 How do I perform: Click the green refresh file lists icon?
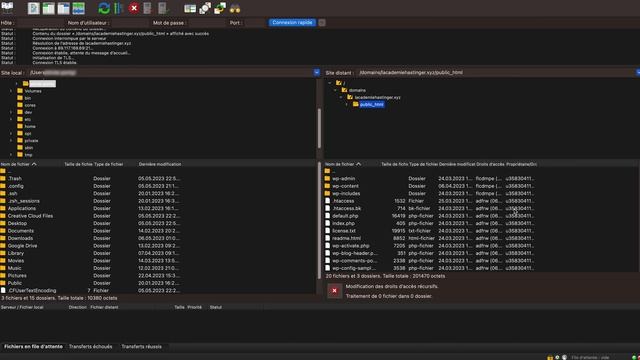coord(104,8)
